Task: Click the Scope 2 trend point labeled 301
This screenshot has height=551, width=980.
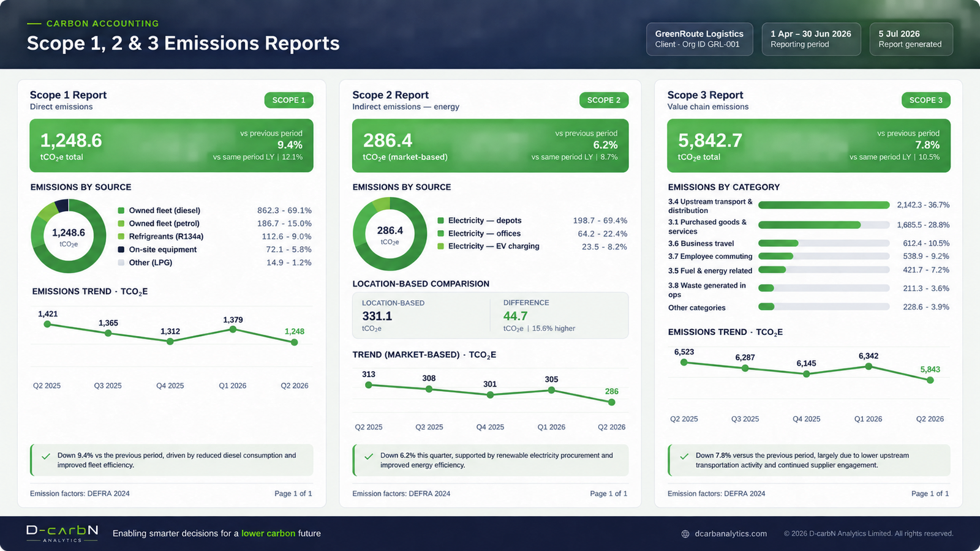Action: [490, 395]
